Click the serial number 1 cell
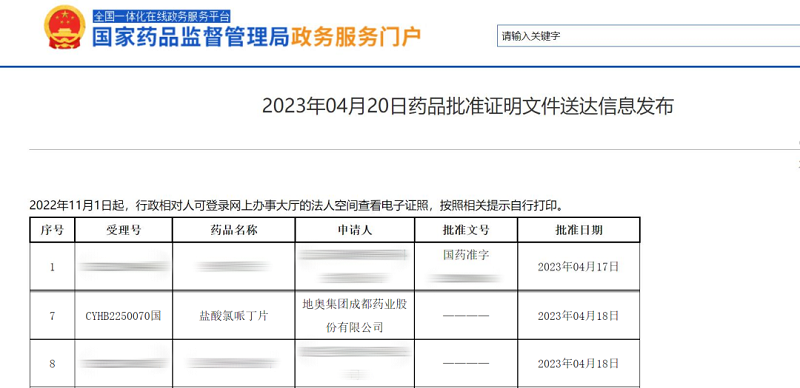Screen dimensions: 800x388 point(52,266)
